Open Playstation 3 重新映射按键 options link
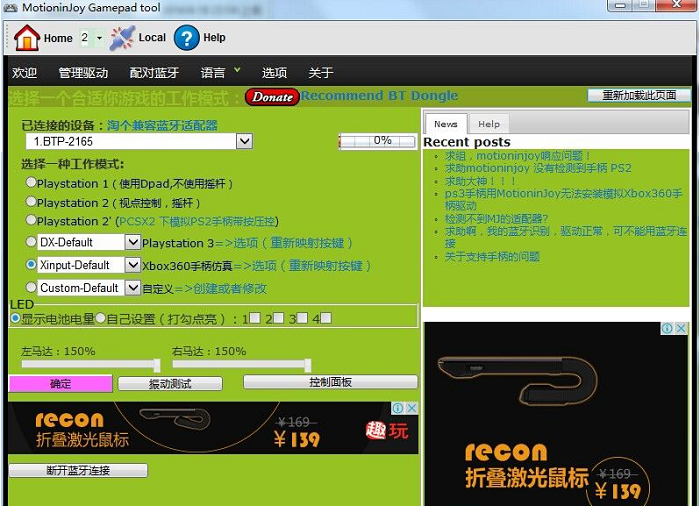This screenshot has height=506, width=700. [x=293, y=243]
